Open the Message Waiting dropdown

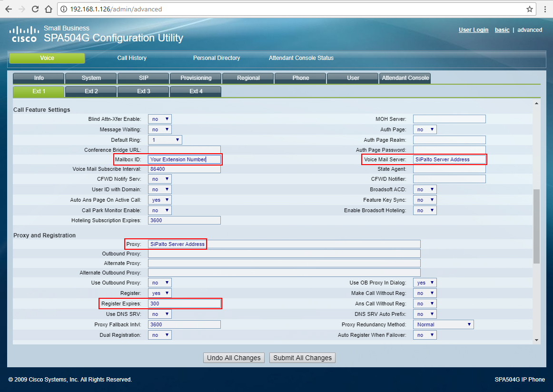[160, 129]
